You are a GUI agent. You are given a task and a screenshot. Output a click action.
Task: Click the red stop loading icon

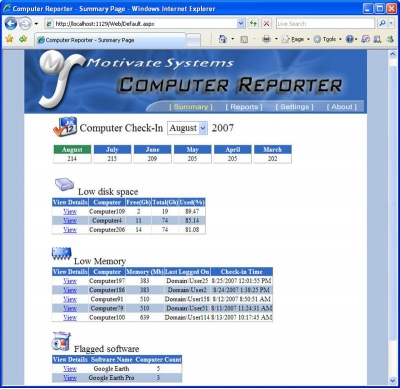click(x=266, y=24)
